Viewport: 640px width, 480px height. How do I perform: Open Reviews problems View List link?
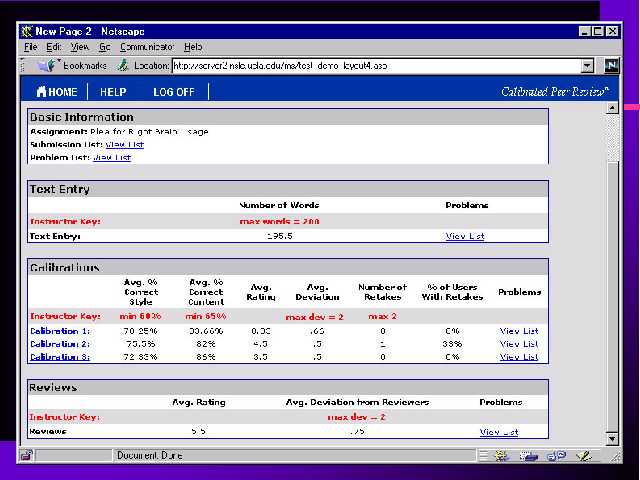pyautogui.click(x=499, y=432)
